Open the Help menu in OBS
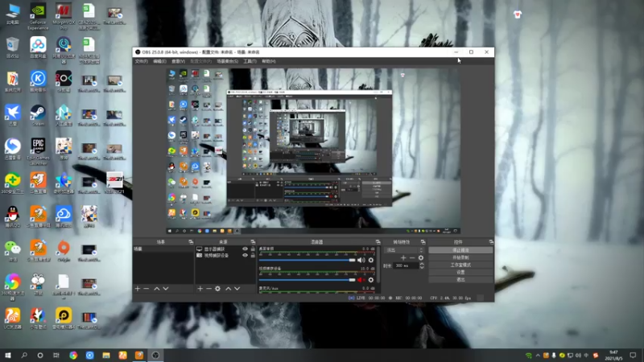644x362 pixels. (269, 61)
